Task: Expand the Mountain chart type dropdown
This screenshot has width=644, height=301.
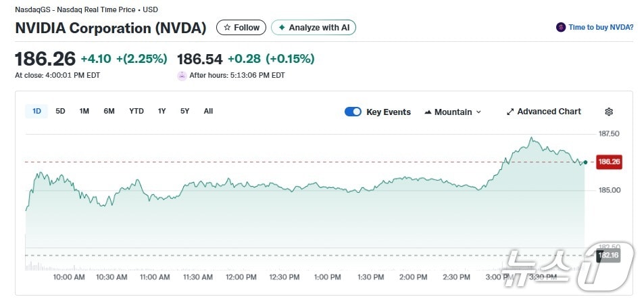Action: (453, 112)
